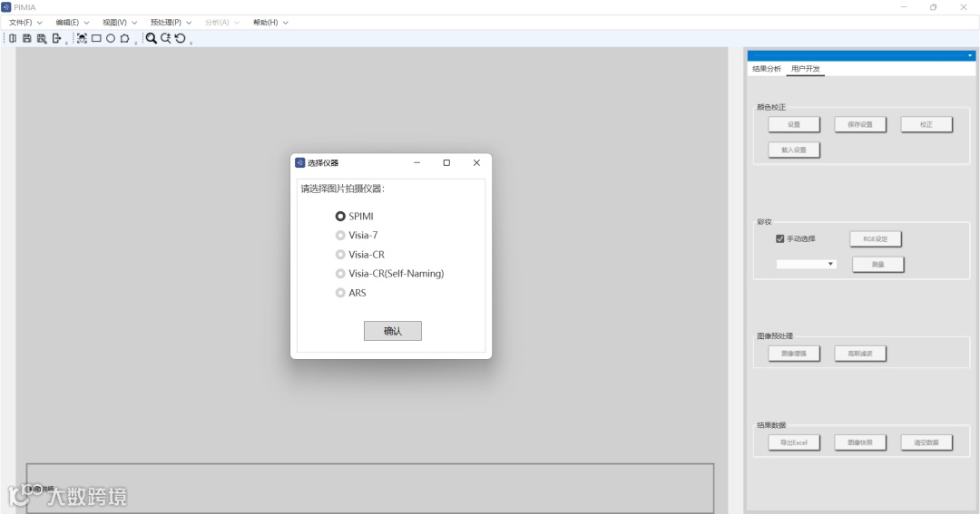Expand the blue panel header dropdown arrow
The image size is (980, 514).
[970, 55]
